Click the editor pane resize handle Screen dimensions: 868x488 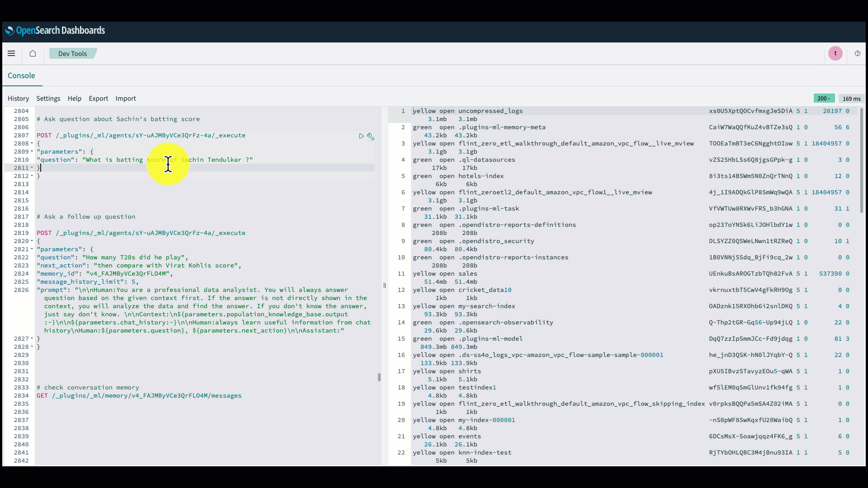[385, 286]
